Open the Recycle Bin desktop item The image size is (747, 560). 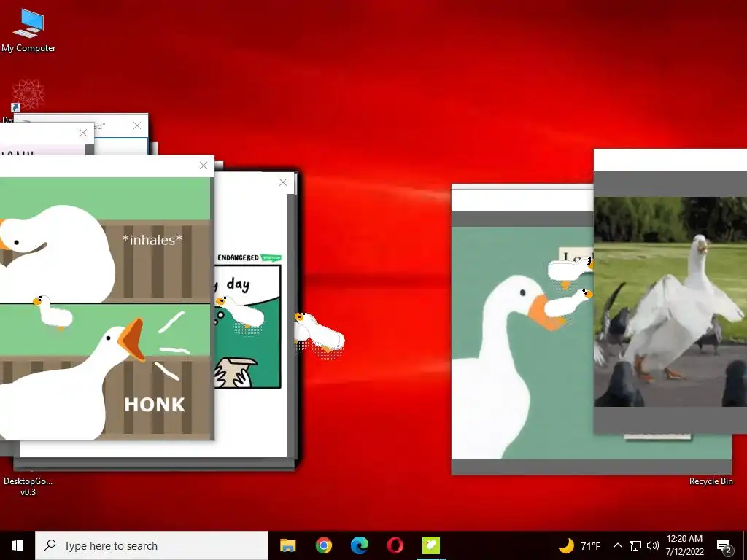click(x=711, y=481)
